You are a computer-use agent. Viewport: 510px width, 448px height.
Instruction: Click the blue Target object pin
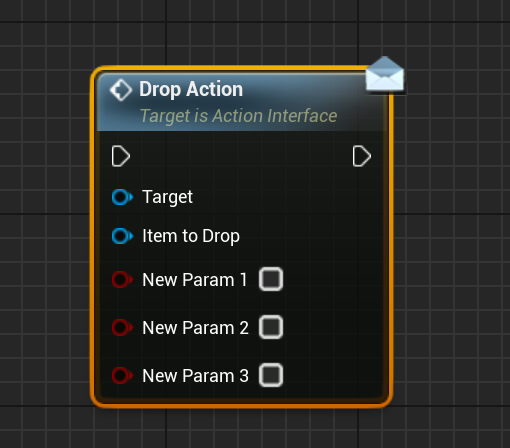pyautogui.click(x=122, y=197)
